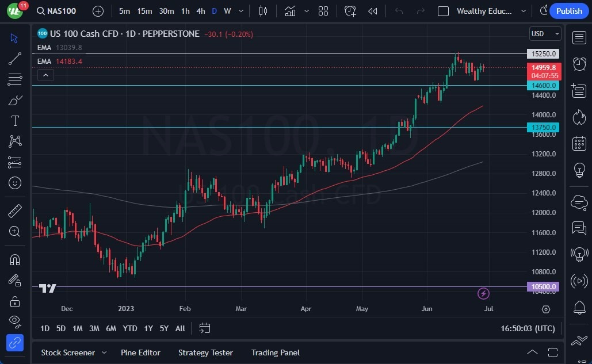Open the Alerts clock panel
This screenshot has height=364, width=592.
click(x=579, y=64)
